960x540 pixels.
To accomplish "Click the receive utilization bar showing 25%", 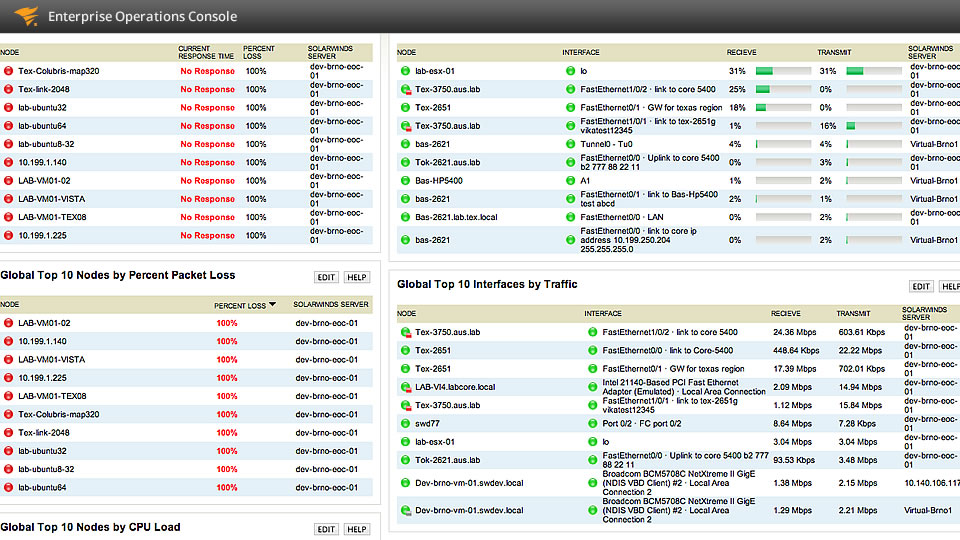I will [784, 89].
